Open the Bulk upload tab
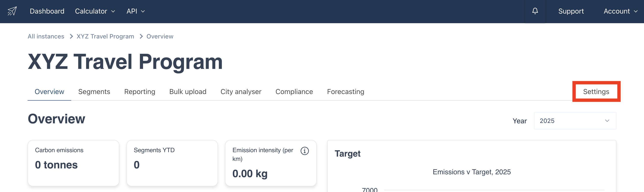Screen dimensions: 644x192 tap(188, 92)
